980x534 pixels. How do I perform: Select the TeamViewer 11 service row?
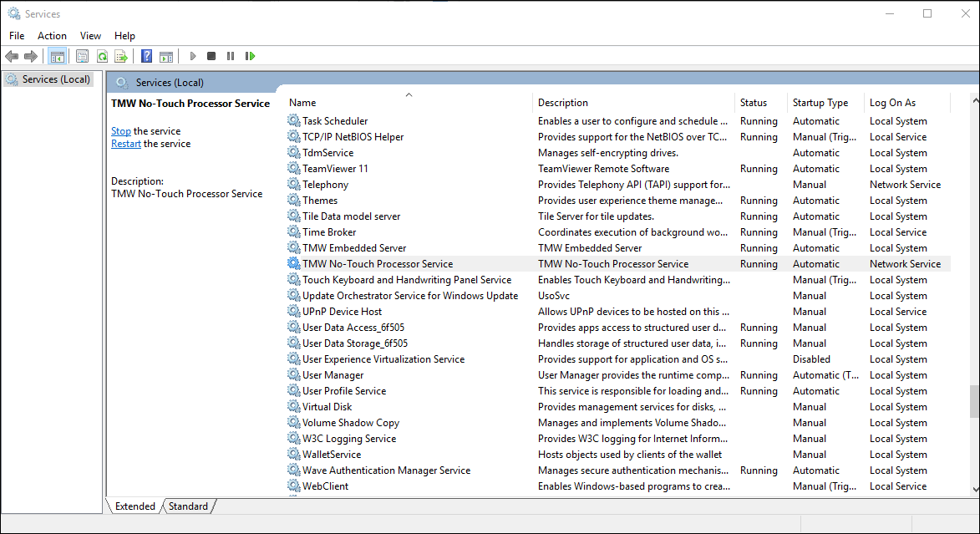(x=335, y=169)
